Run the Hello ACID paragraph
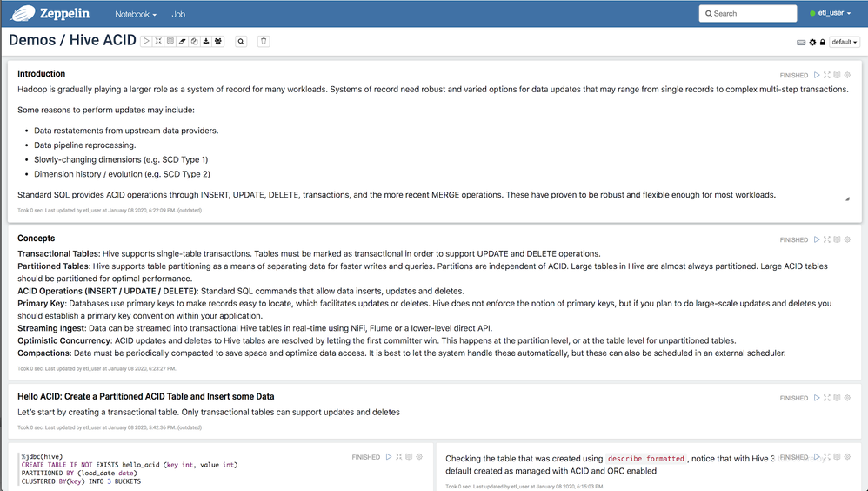Image resolution: width=868 pixels, height=491 pixels. (x=817, y=398)
